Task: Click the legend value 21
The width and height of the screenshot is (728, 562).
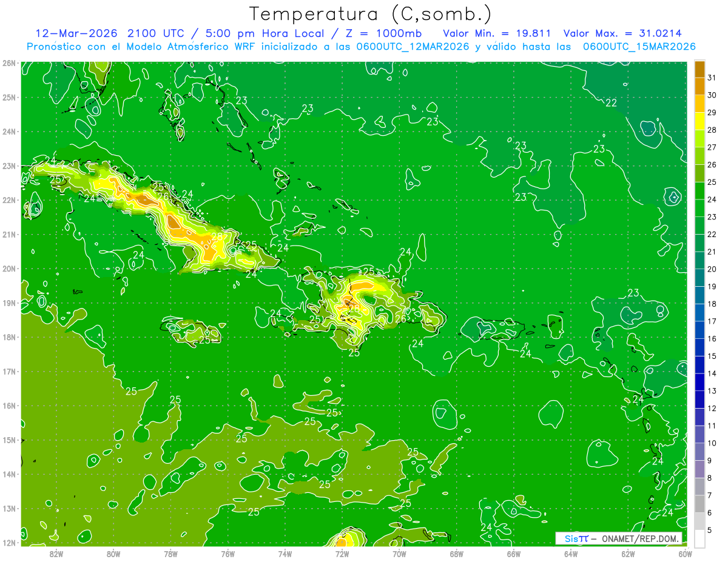Action: 712,252
